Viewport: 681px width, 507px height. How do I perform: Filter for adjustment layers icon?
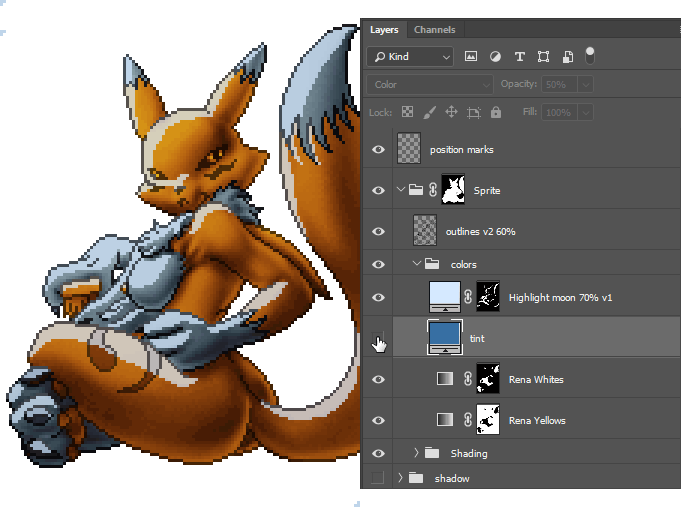495,57
